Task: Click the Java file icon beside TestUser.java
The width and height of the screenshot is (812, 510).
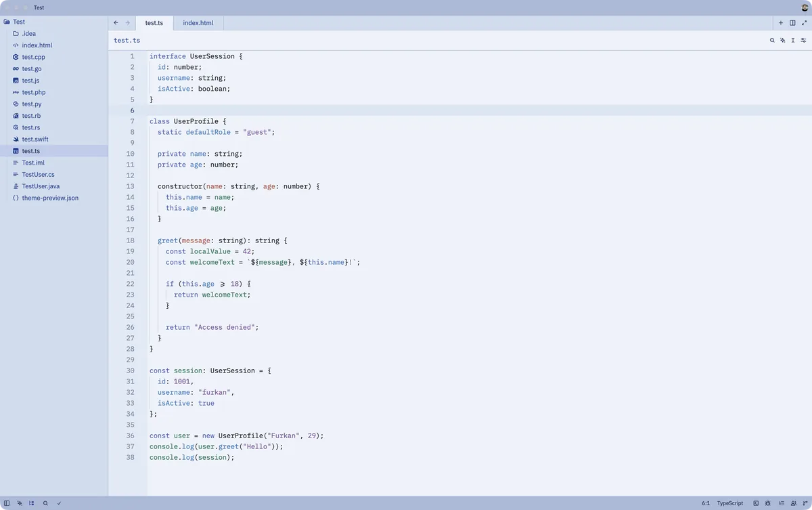Action: pos(16,186)
